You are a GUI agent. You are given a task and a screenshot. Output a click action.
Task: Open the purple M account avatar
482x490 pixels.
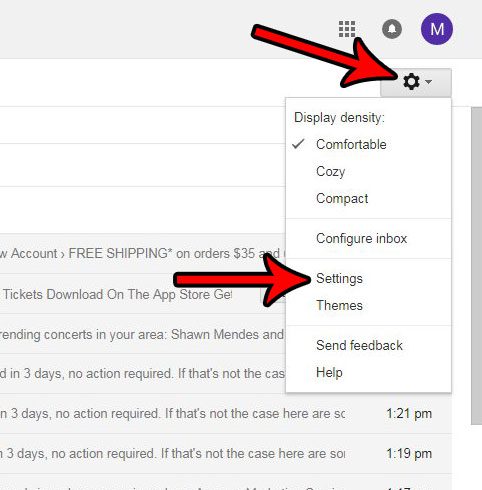tap(437, 29)
